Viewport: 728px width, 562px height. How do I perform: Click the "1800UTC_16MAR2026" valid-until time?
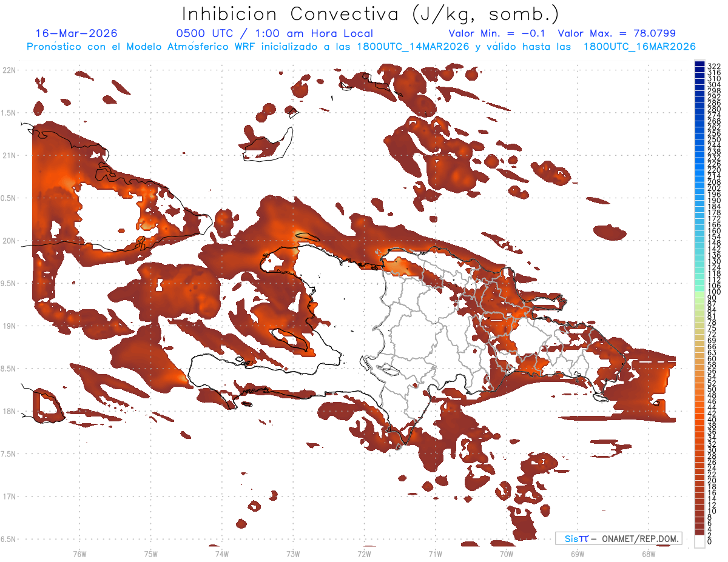639,47
